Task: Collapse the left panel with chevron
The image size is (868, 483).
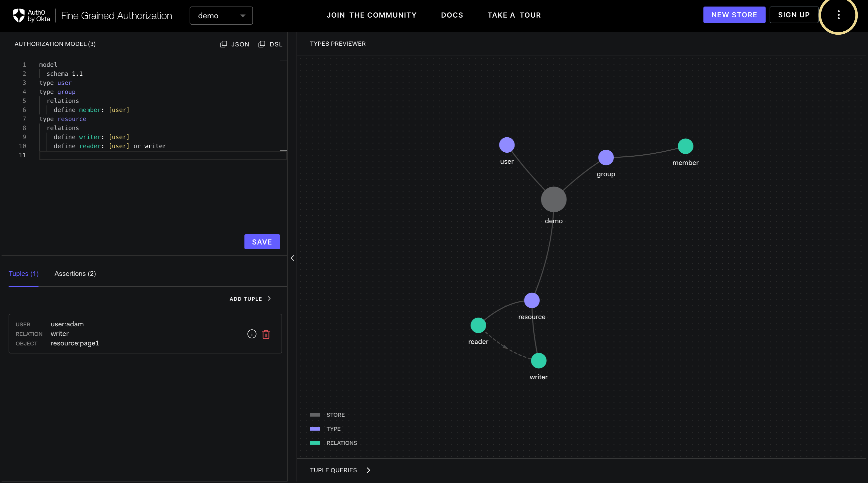Action: 292,258
